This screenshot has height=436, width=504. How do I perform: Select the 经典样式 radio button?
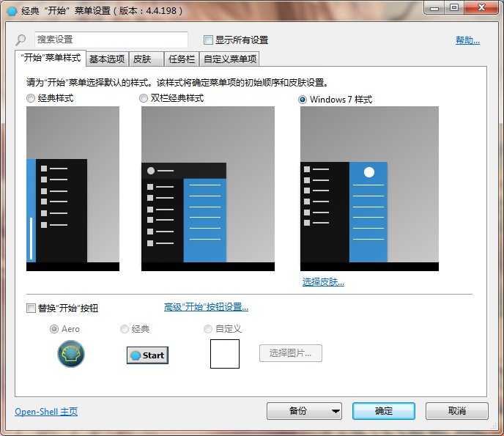click(x=31, y=98)
